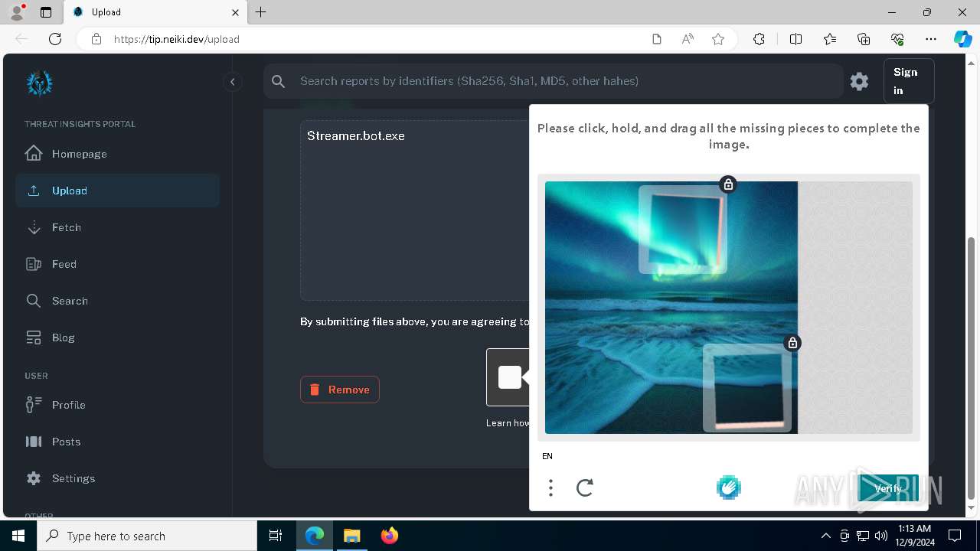Open Edge Settings and more menu
980x551 pixels.
931,39
